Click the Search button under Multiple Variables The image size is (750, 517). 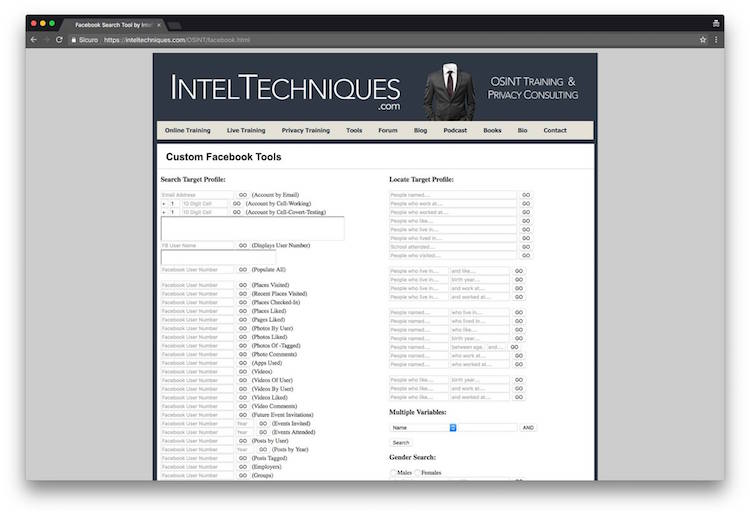(401, 443)
